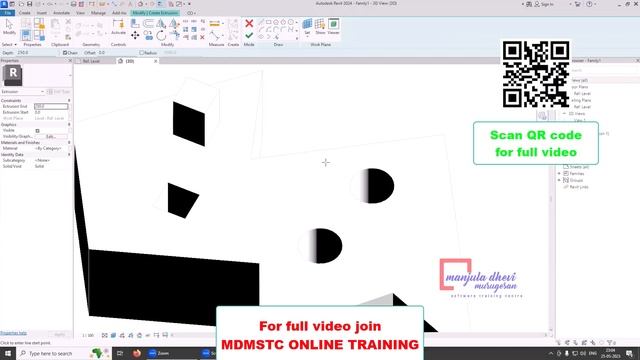Click the Activate controls icon

click(x=118, y=27)
